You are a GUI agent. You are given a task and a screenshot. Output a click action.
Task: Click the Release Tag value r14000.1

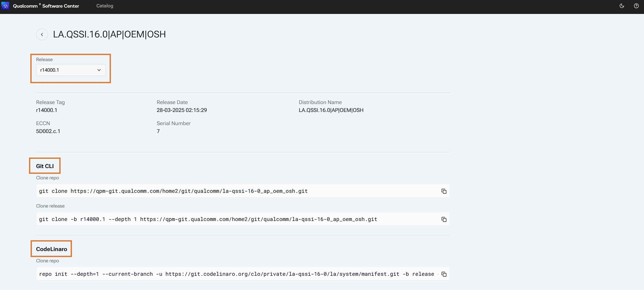coord(47,110)
